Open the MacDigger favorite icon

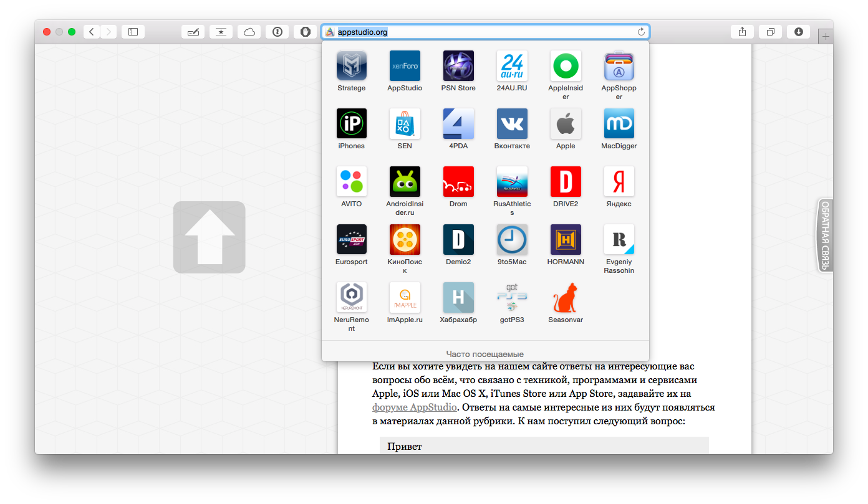(x=619, y=124)
